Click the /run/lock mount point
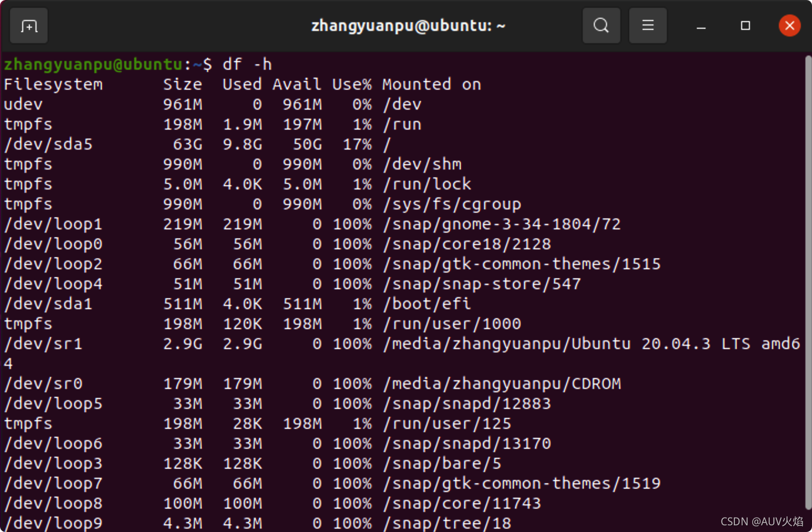Screen dimensions: 812x532 (x=426, y=184)
